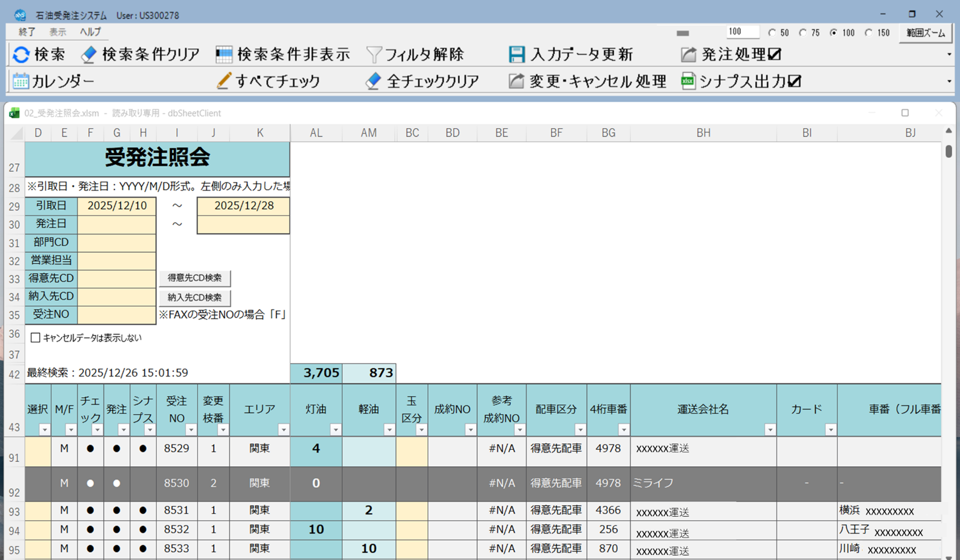Click the フィルタ解除 funnel icon
The height and width of the screenshot is (560, 960).
[374, 55]
